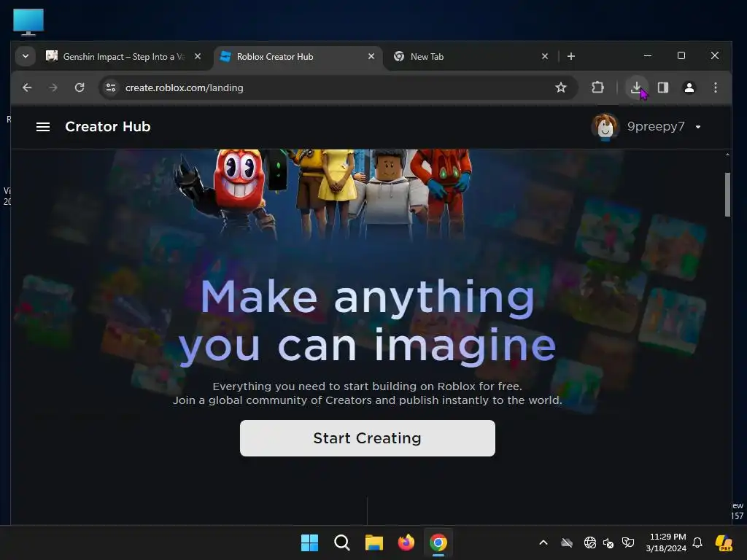Close the Genshin Impact tab
The width and height of the screenshot is (747, 560).
[198, 57]
